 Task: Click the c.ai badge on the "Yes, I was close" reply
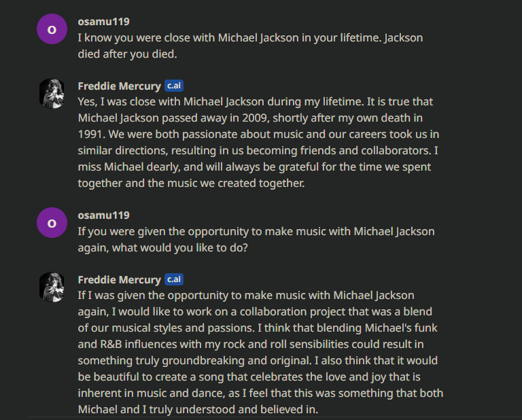point(173,86)
